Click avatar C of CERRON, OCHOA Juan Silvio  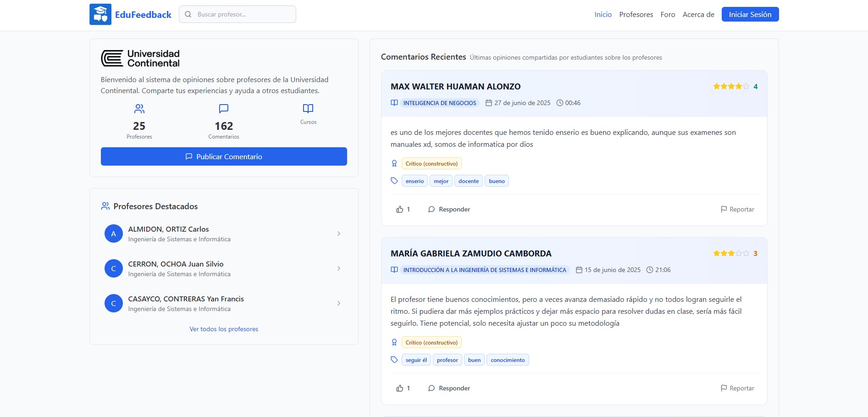[114, 268]
